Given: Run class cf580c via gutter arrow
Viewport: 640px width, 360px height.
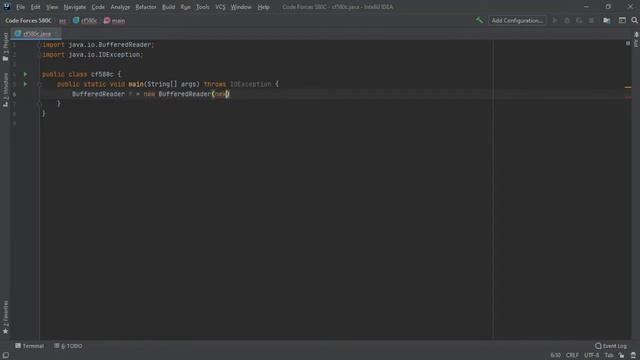Looking at the screenshot, I should click(x=25, y=74).
